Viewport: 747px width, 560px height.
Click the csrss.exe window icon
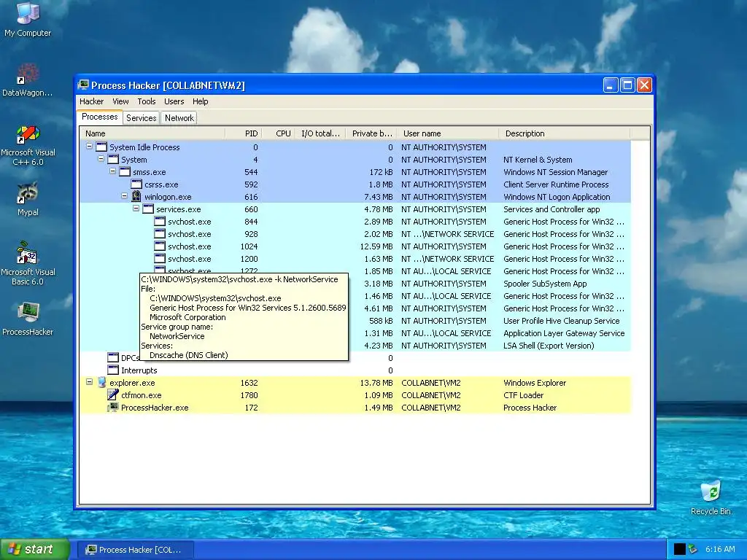click(x=136, y=184)
